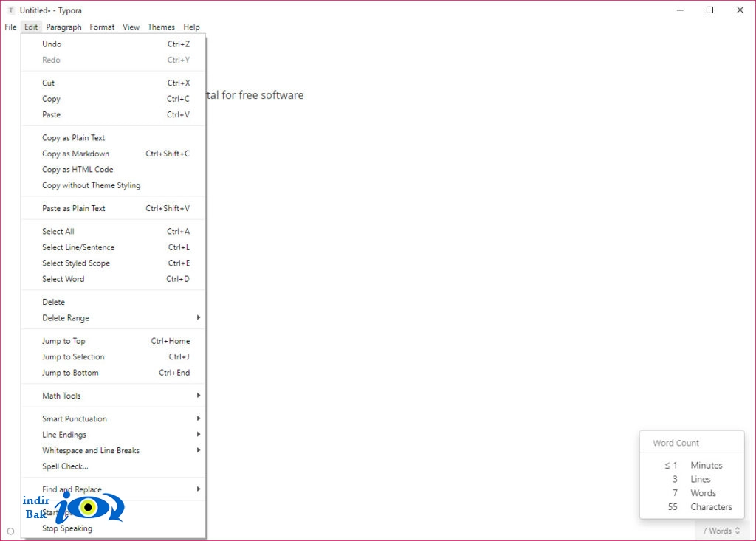Expand the Line Endings submenu arrow
The width and height of the screenshot is (756, 541).
tap(198, 435)
